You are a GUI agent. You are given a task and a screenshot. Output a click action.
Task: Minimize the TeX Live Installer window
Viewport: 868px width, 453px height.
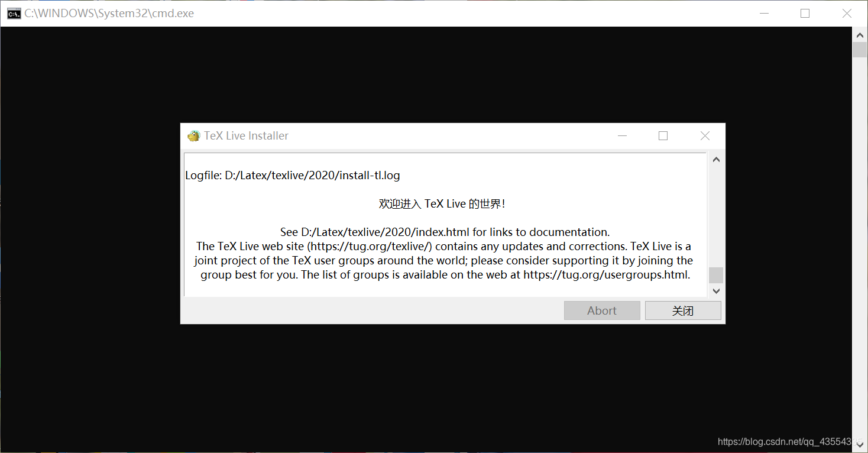point(622,136)
